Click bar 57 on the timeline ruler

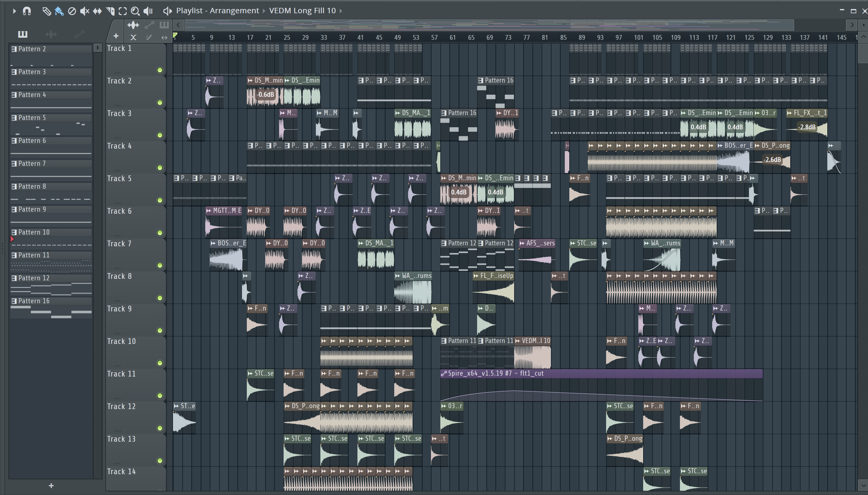point(434,37)
